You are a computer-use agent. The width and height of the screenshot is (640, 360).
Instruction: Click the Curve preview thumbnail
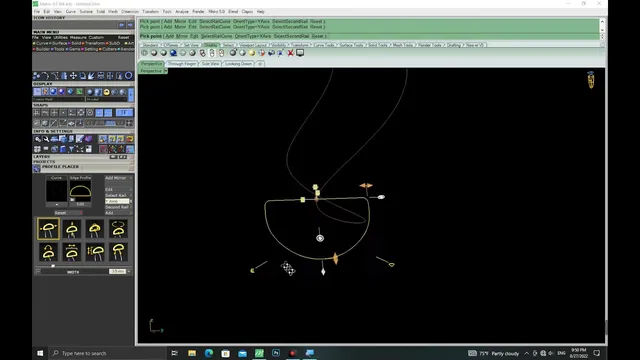pyautogui.click(x=56, y=191)
